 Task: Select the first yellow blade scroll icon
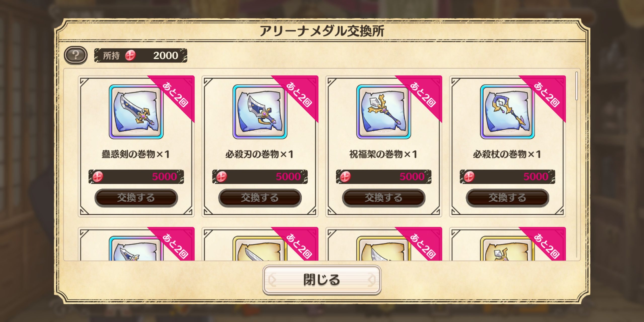coord(260,249)
